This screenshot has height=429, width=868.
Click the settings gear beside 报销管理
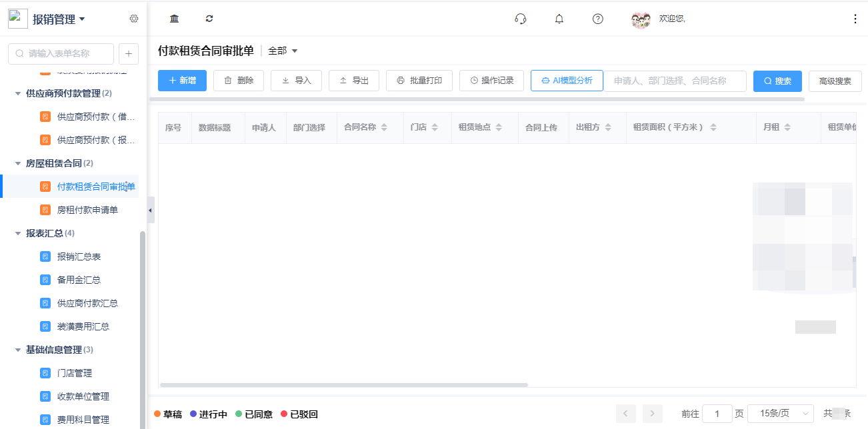(134, 19)
